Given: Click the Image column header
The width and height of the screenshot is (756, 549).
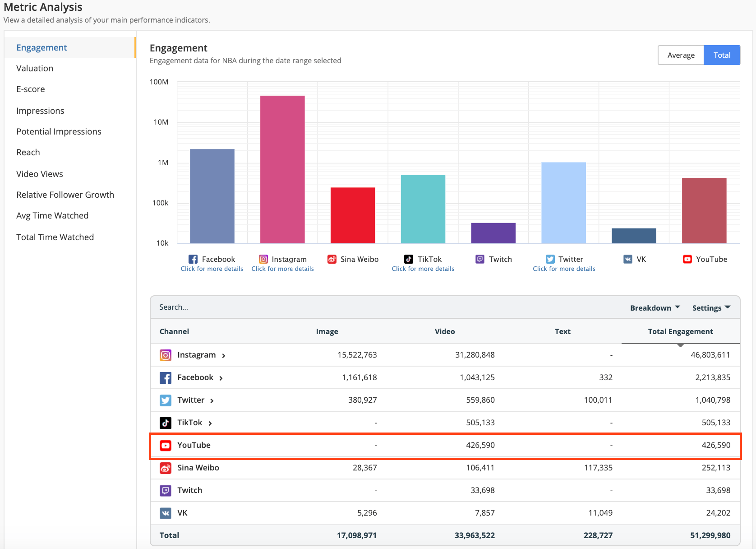Looking at the screenshot, I should [x=327, y=331].
